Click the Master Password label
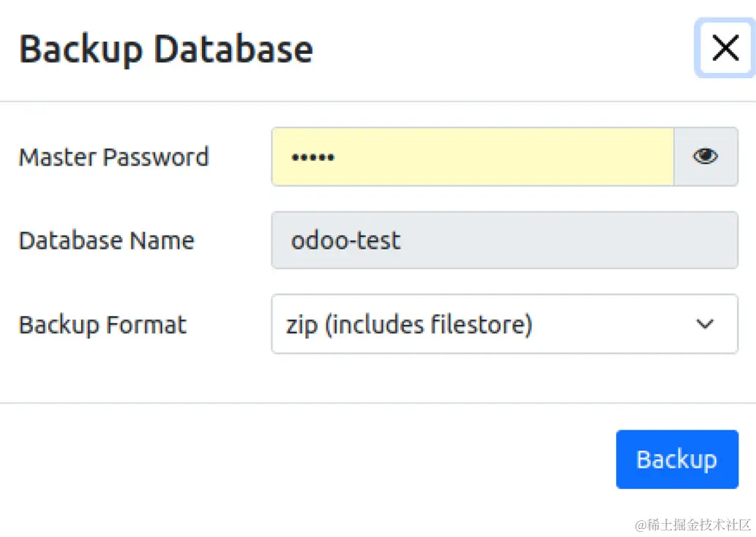 pyautogui.click(x=114, y=157)
